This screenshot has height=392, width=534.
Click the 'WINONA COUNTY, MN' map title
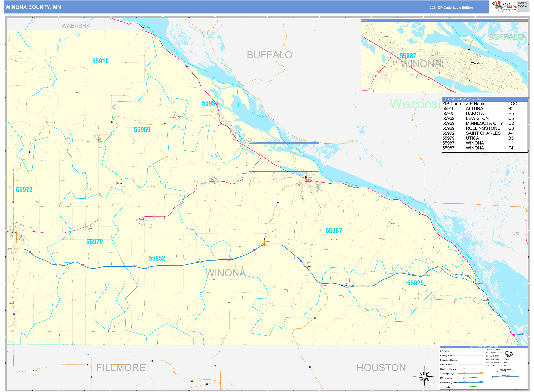(33, 7)
